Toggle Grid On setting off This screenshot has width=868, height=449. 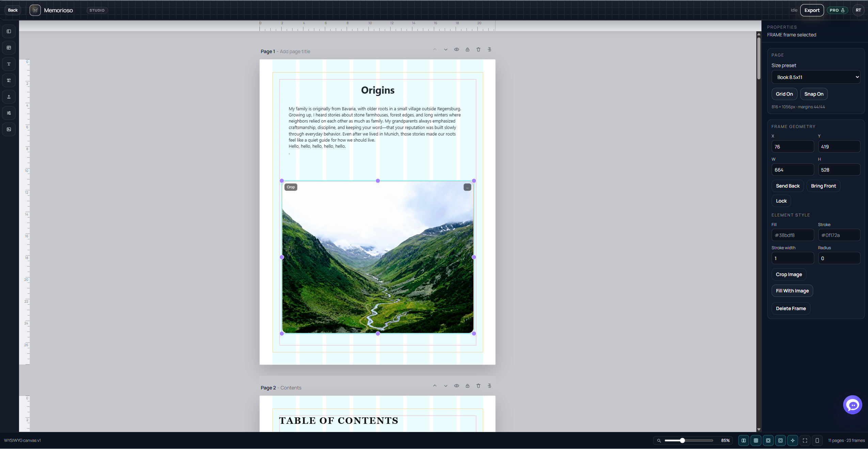click(784, 94)
